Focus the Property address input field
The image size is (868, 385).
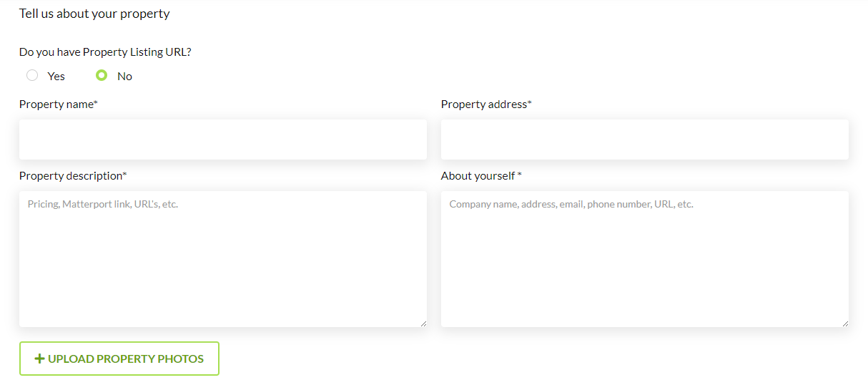point(645,140)
